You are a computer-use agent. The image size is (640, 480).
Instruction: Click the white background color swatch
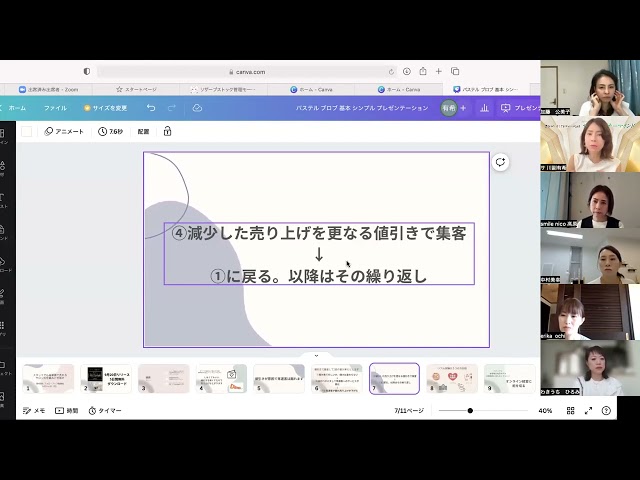point(27,131)
